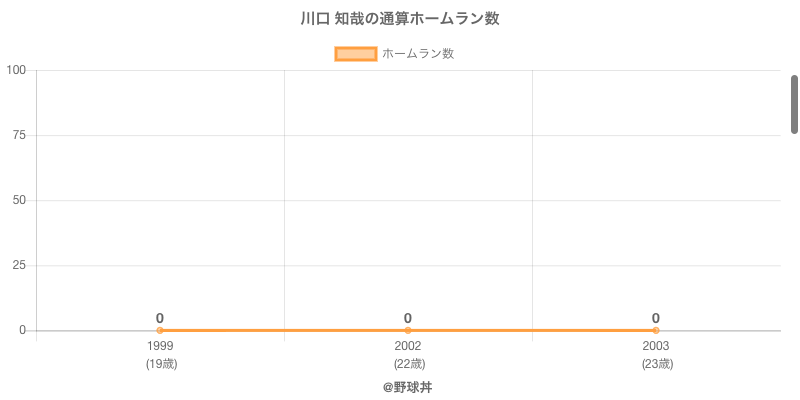Screen dimensions: 800x400
Task: Click the 2002 x-axis label
Action: [408, 346]
